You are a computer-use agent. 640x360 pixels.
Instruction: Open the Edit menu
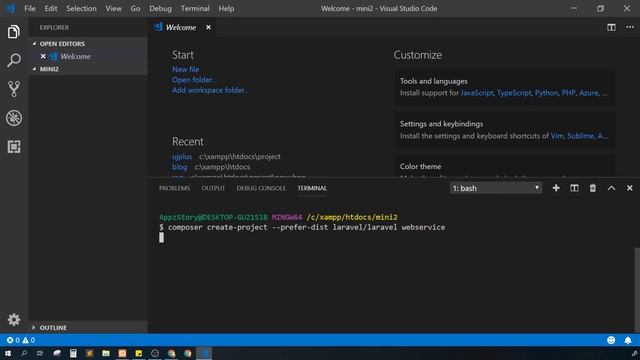click(x=51, y=8)
